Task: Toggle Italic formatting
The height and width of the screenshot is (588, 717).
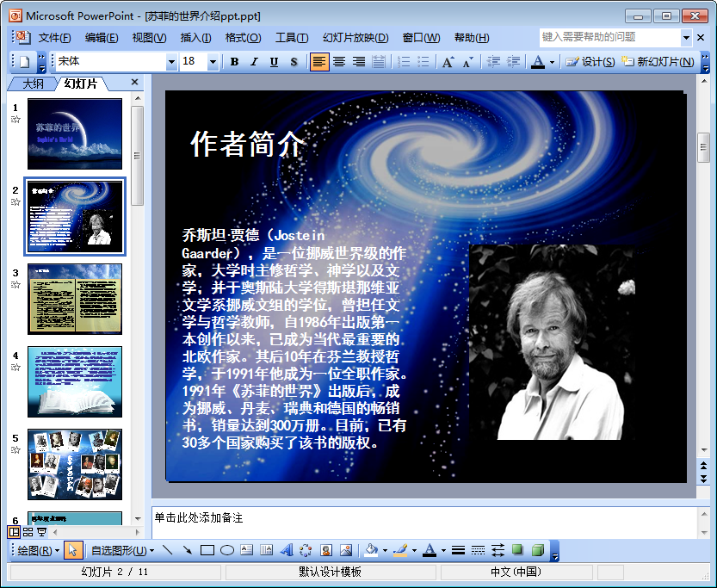Action: point(254,62)
